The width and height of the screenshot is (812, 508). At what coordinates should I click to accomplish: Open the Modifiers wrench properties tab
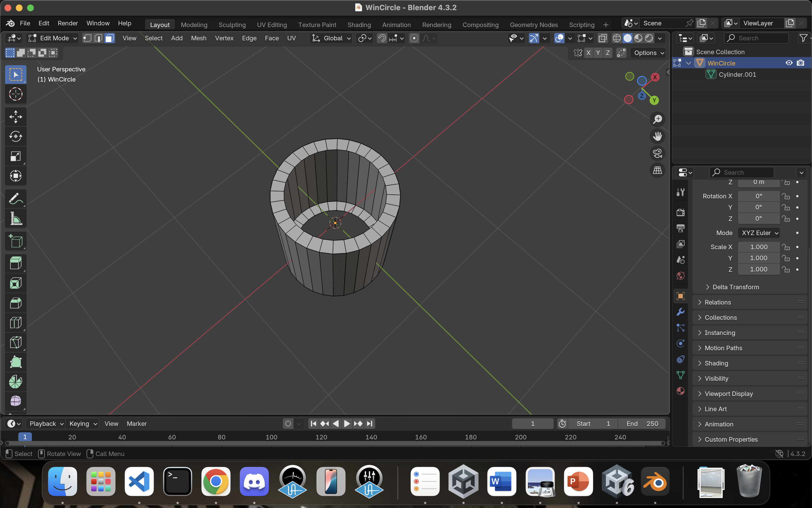(680, 312)
